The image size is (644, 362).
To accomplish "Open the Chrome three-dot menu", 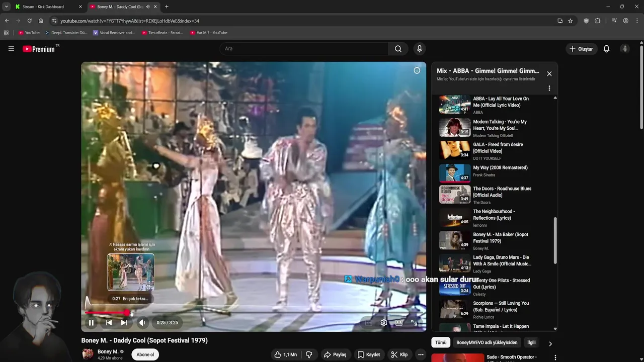I will coord(637,21).
